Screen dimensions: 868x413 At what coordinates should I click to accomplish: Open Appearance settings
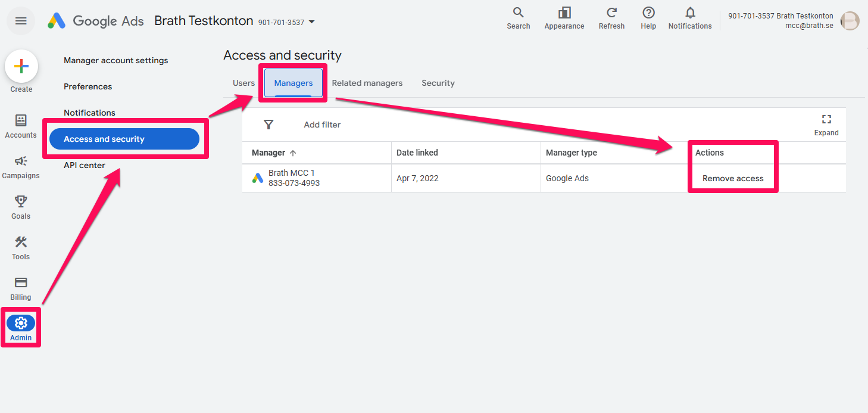tap(564, 18)
